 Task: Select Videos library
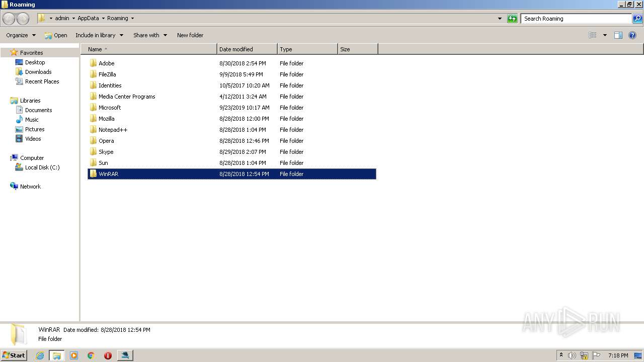33,139
